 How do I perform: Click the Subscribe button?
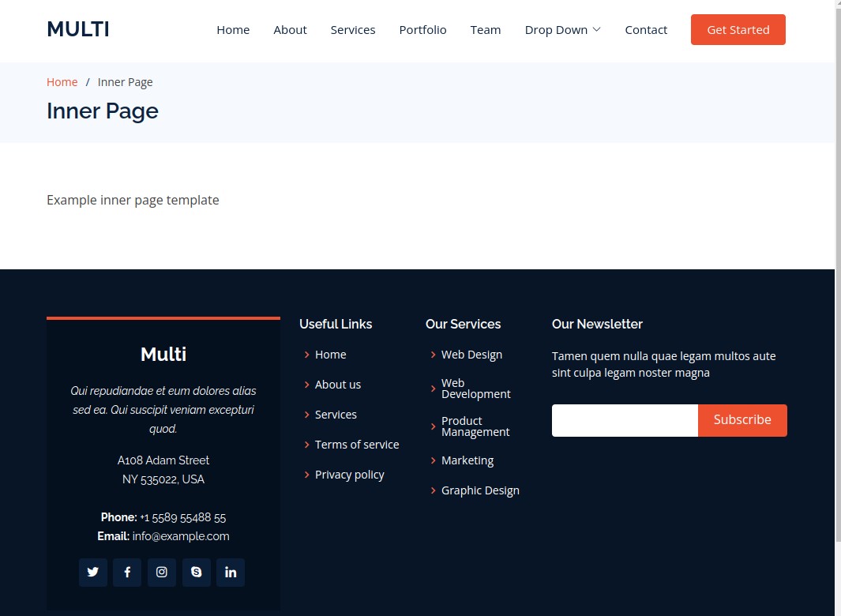click(742, 420)
